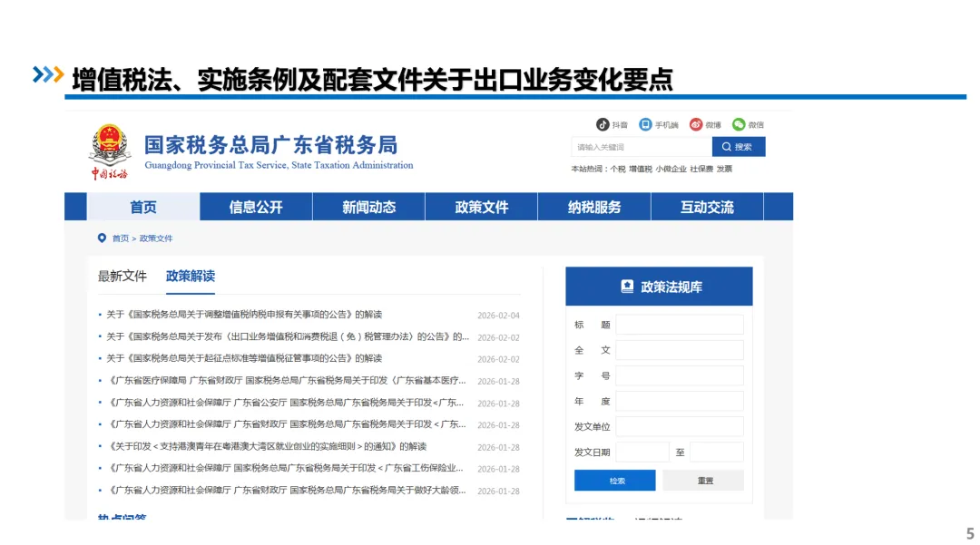Click the location pin breadcrumb icon
The width and height of the screenshot is (980, 545).
point(102,238)
